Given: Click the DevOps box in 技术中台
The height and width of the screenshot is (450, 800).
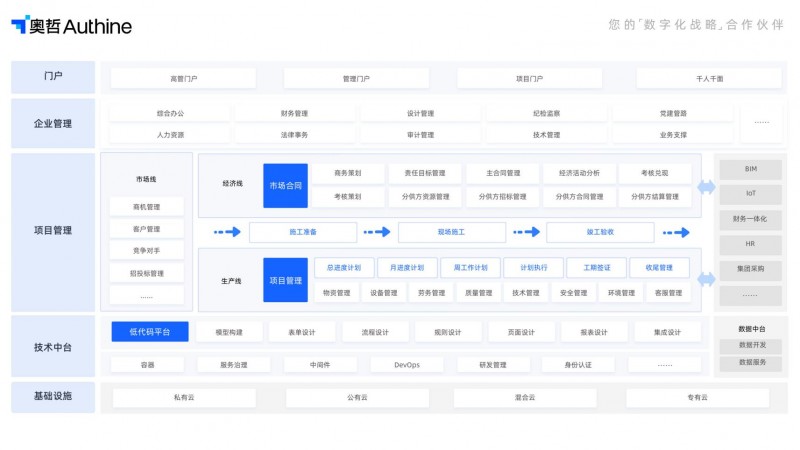Looking at the screenshot, I should 406,365.
